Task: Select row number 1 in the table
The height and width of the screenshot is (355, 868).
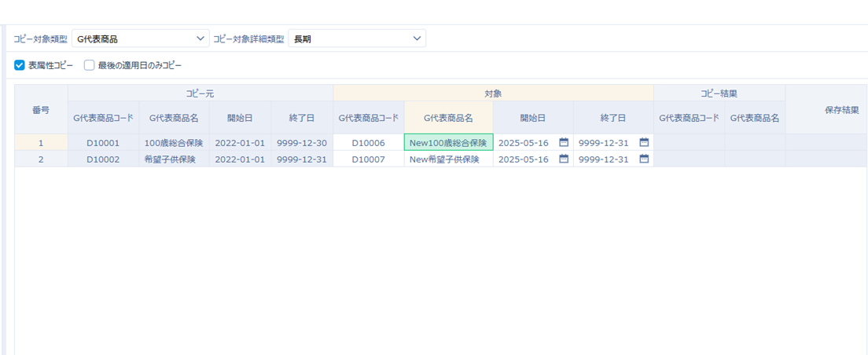Action: click(x=41, y=143)
